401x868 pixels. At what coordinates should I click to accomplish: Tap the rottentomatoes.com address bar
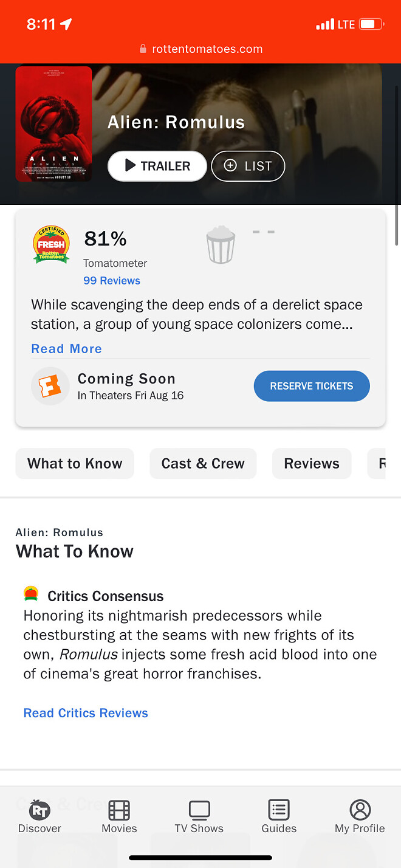pyautogui.click(x=200, y=49)
